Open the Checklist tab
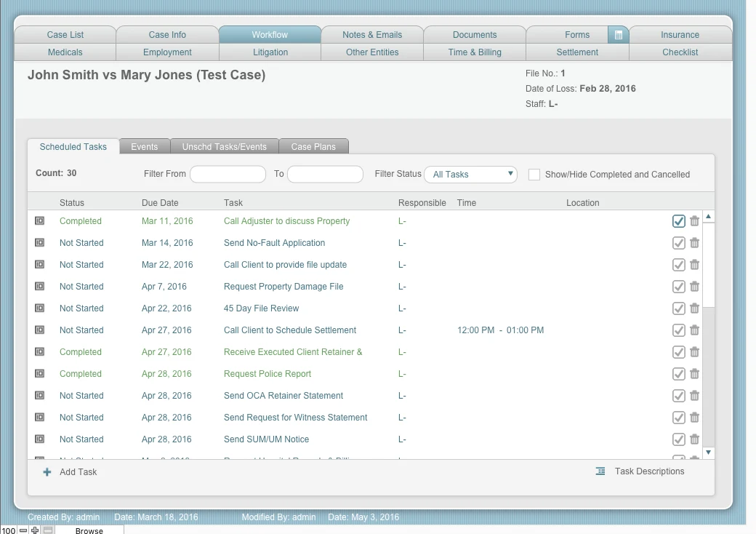This screenshot has width=756, height=534. point(680,52)
